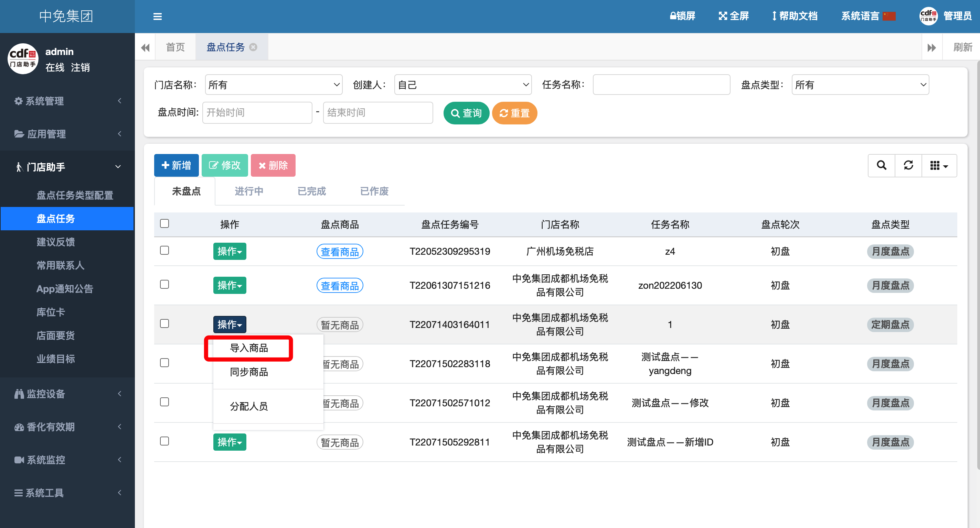This screenshot has width=980, height=528.
Task: Click the green 查询 button
Action: click(x=466, y=113)
